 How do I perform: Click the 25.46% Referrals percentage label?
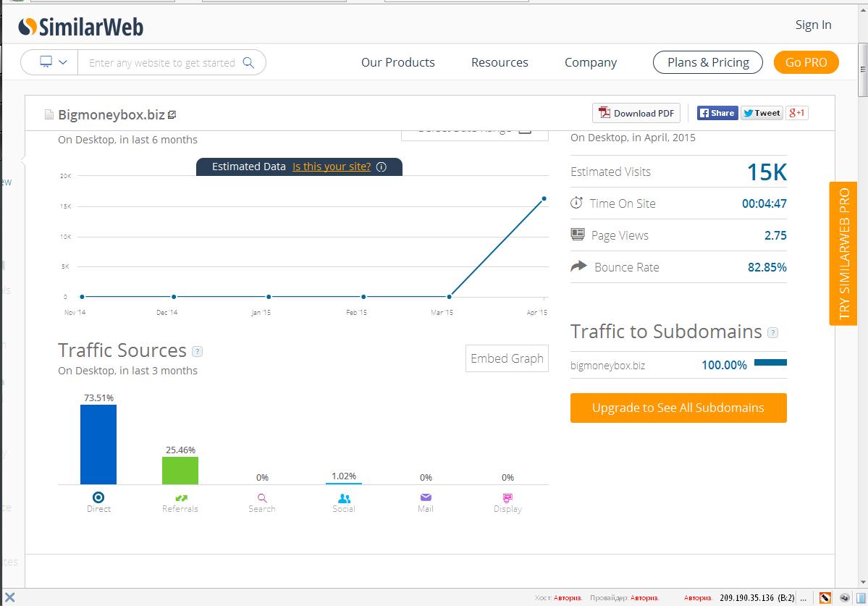click(x=180, y=450)
